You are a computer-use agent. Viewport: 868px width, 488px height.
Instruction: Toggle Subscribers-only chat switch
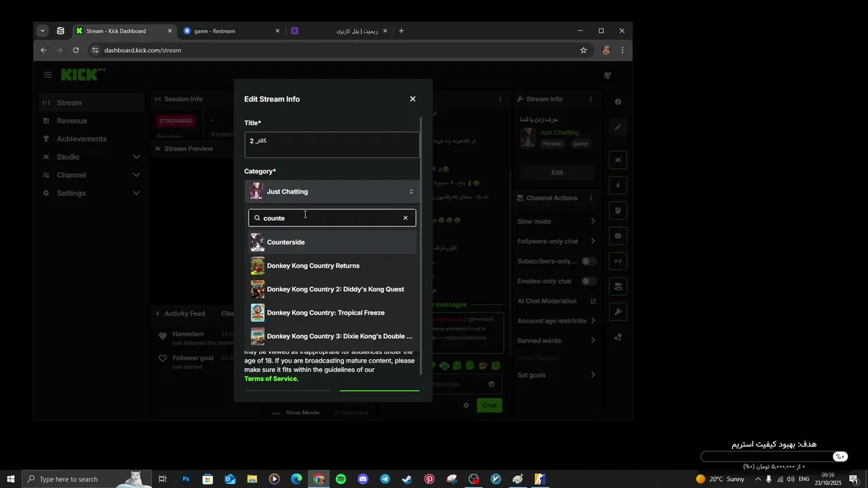coord(589,261)
